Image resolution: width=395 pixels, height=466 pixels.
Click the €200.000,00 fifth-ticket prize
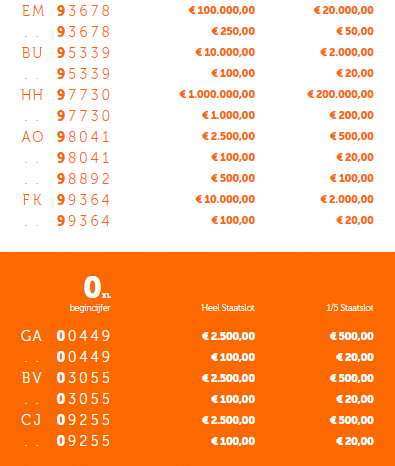[x=340, y=94]
